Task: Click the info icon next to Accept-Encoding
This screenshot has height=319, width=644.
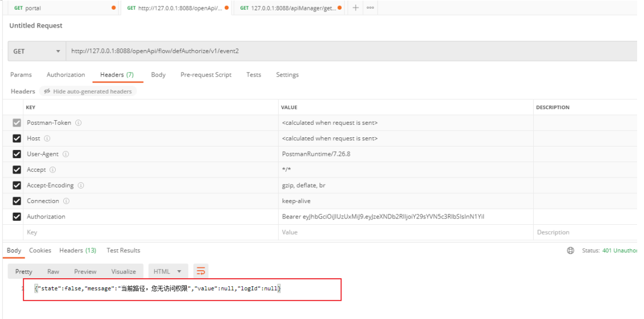Action: pos(81,186)
